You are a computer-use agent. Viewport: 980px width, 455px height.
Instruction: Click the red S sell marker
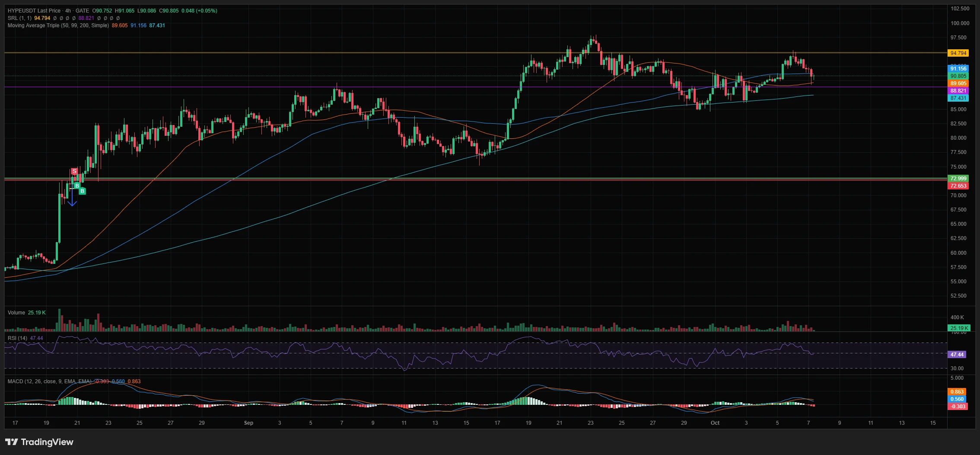[74, 171]
